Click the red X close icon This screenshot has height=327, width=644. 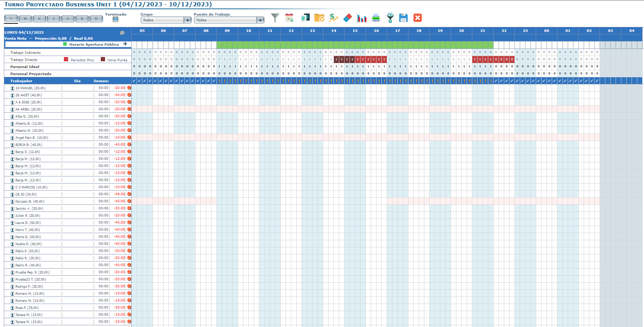click(418, 18)
